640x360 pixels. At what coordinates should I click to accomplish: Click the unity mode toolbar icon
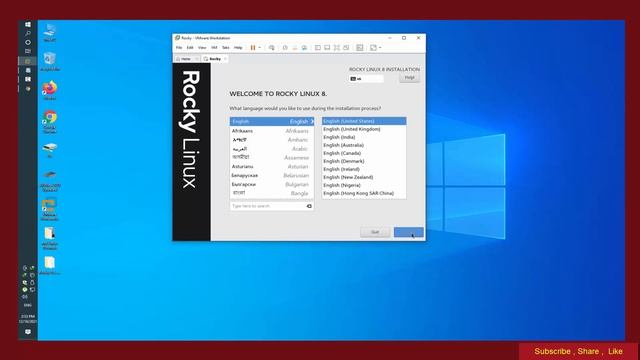[346, 48]
